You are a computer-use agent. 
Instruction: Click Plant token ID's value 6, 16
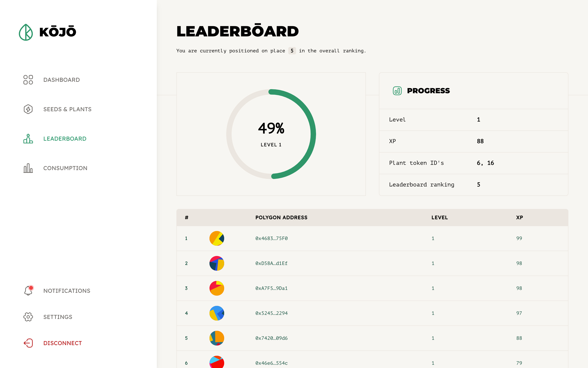click(485, 163)
